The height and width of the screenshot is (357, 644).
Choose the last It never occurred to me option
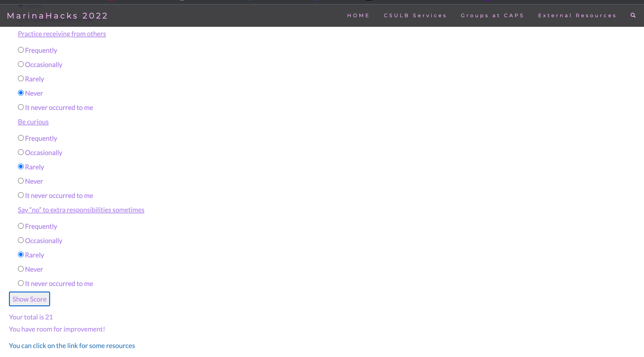(x=21, y=283)
